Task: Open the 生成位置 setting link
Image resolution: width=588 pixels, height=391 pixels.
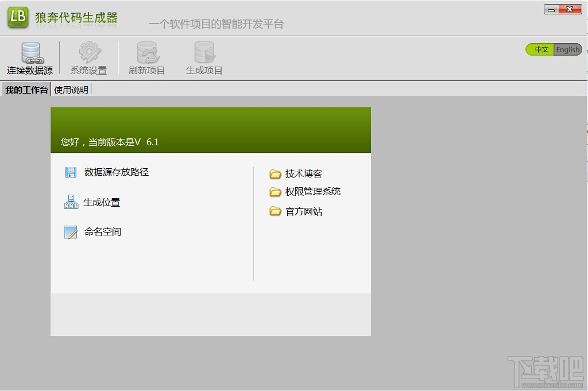Action: click(x=102, y=203)
